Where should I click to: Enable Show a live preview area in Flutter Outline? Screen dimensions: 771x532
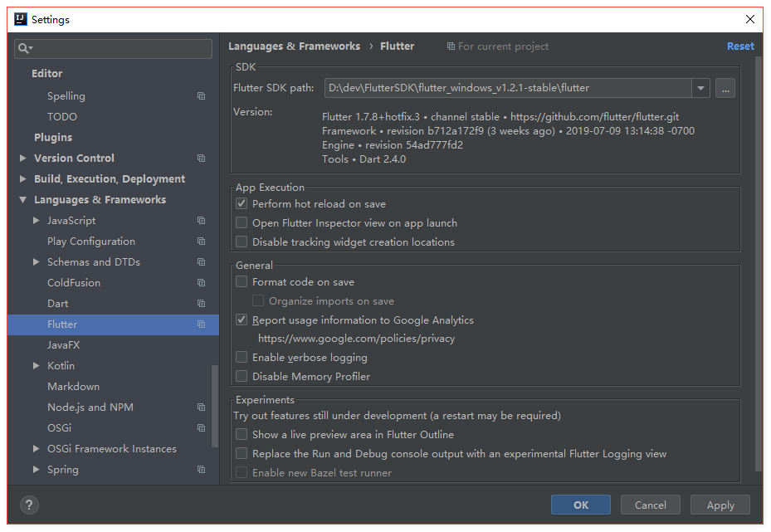coord(242,434)
